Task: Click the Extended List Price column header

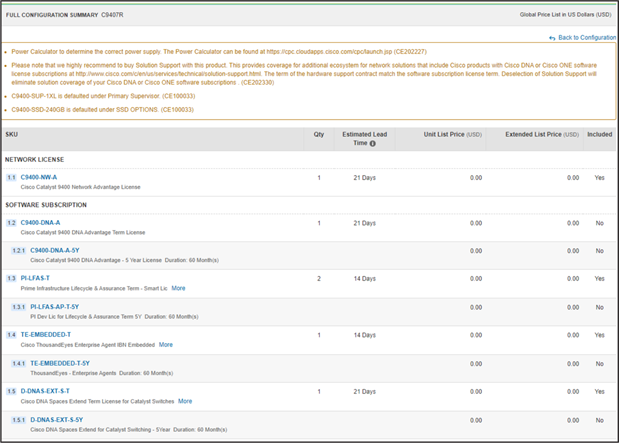Action: click(x=542, y=134)
